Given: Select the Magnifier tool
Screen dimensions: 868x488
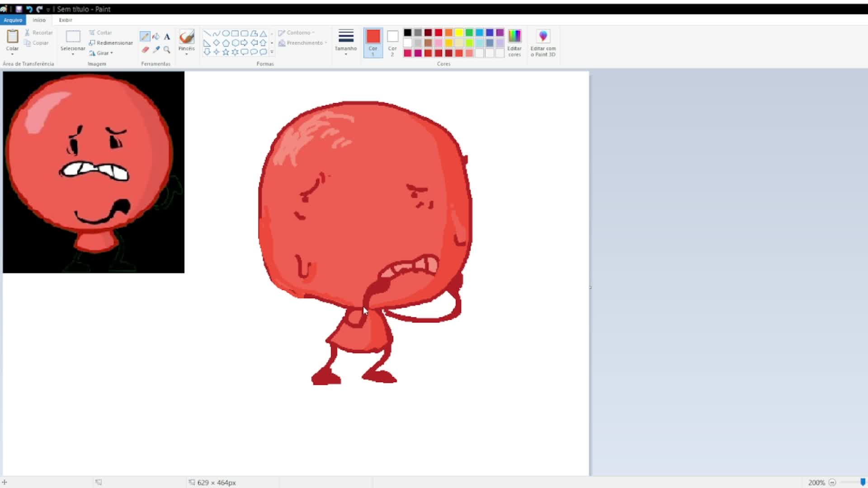Looking at the screenshot, I should tap(167, 50).
